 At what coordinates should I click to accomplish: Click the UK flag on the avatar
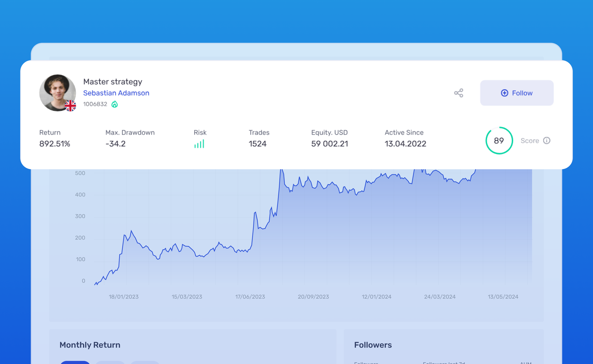point(70,106)
